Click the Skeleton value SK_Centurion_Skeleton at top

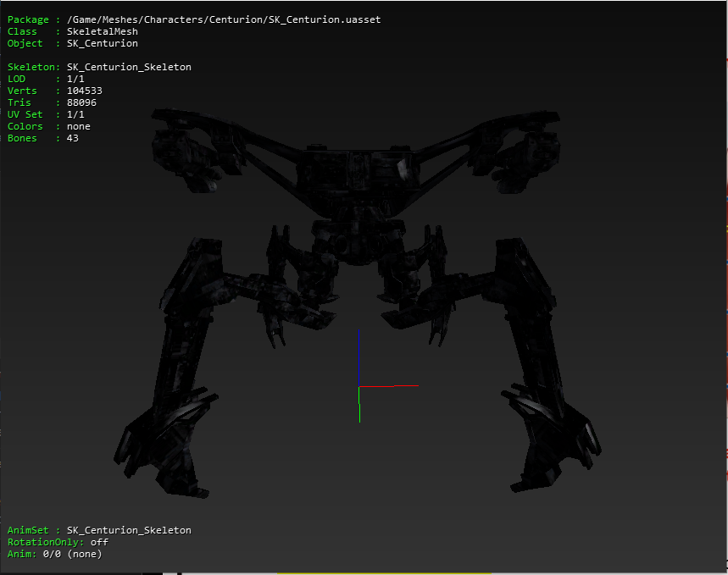pyautogui.click(x=129, y=67)
